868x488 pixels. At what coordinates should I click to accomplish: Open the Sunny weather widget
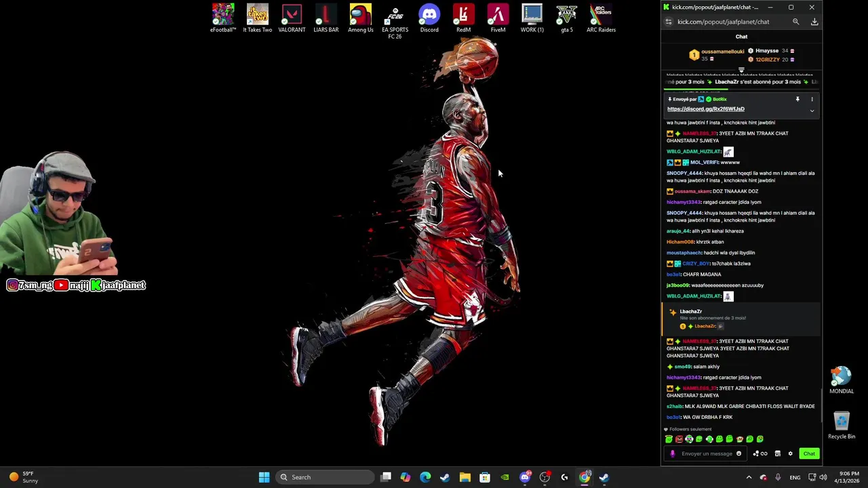23,477
